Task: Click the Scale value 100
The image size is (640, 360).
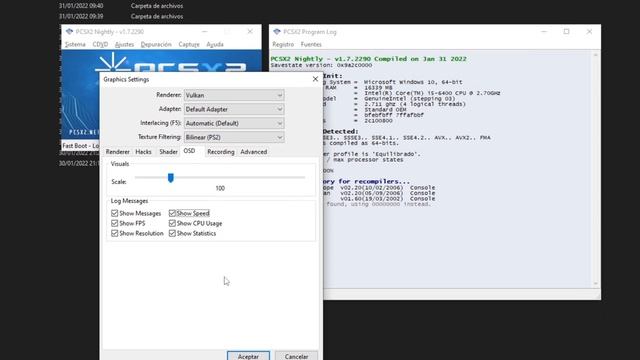Action: 220,188
